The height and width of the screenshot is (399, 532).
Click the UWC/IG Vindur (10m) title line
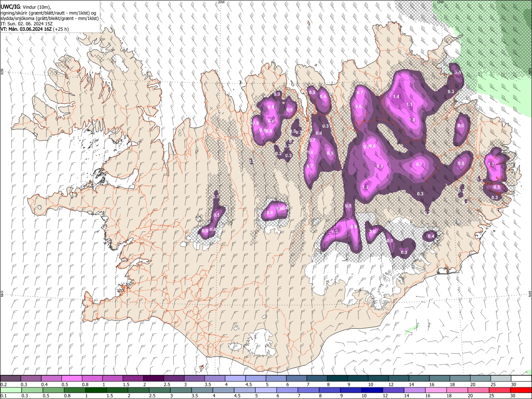25,7
